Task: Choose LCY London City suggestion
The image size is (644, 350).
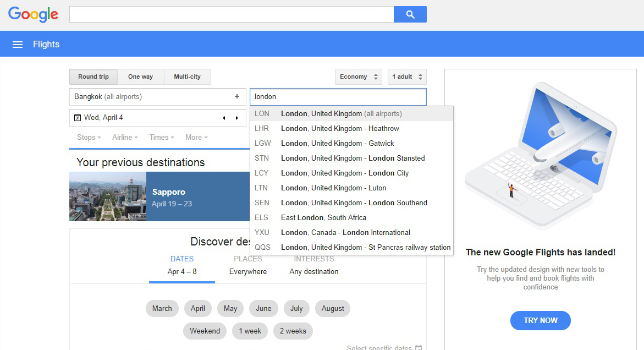Action: pyautogui.click(x=351, y=173)
